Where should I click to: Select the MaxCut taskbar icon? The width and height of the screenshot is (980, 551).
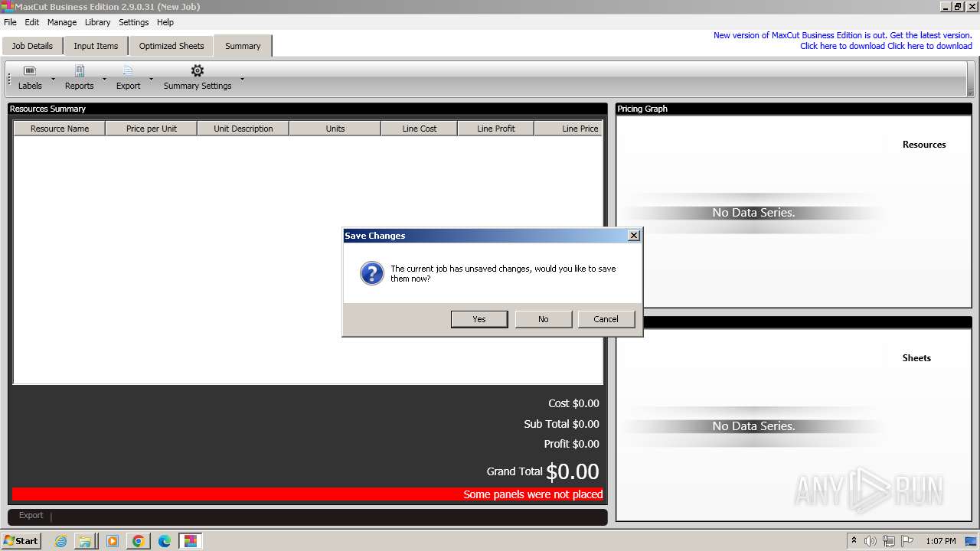190,541
